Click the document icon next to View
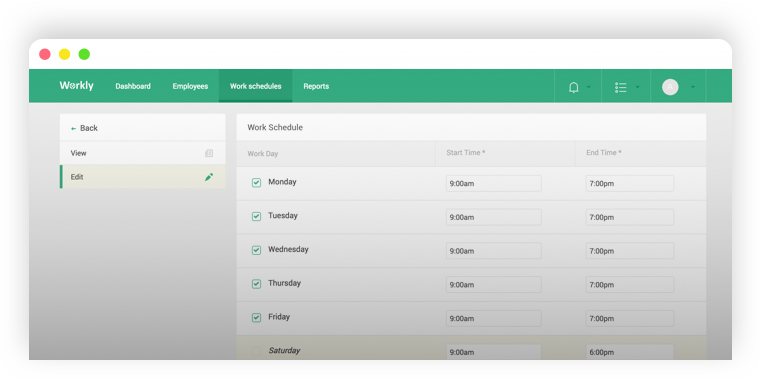 (209, 153)
